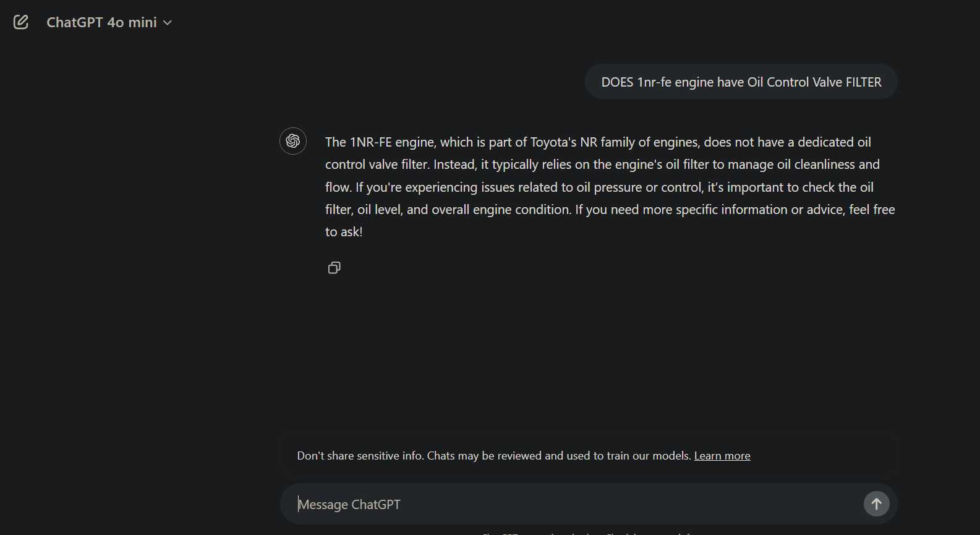Open the ChatGPT 4o mini model selector

102,22
